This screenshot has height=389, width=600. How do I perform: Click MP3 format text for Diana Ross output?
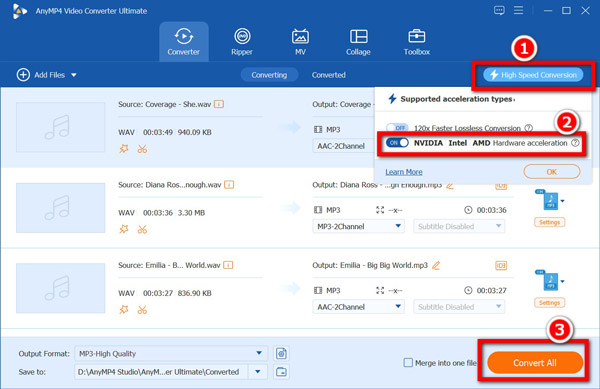pos(333,210)
